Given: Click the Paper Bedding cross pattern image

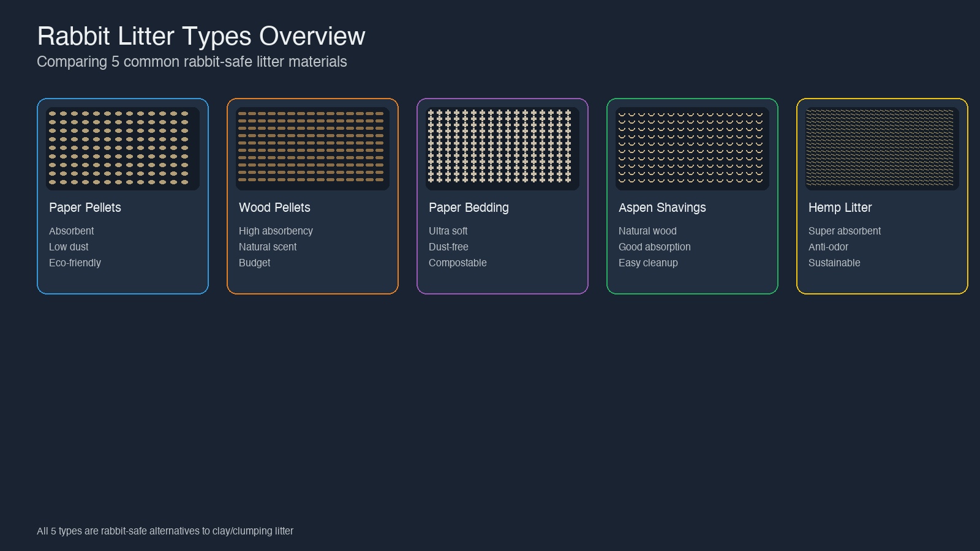Looking at the screenshot, I should coord(502,148).
